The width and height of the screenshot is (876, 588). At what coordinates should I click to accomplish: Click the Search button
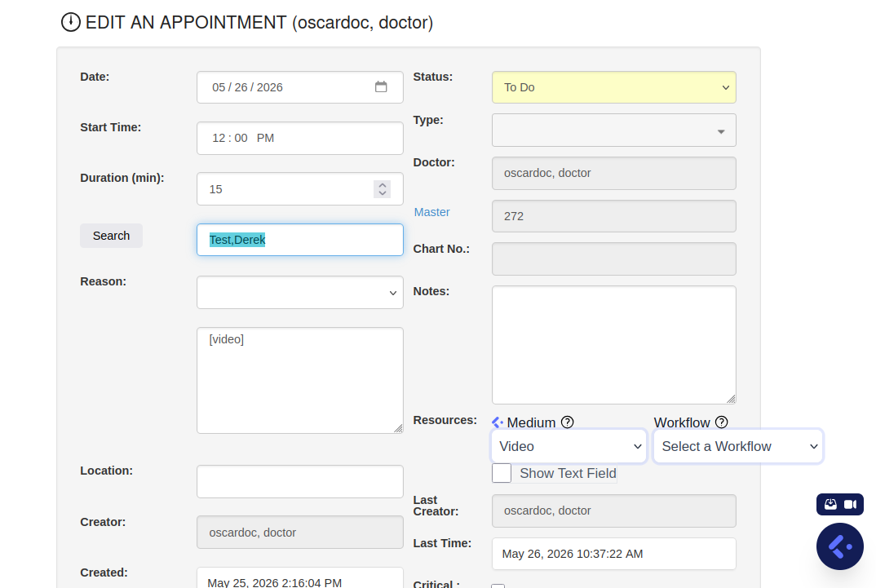pos(111,236)
